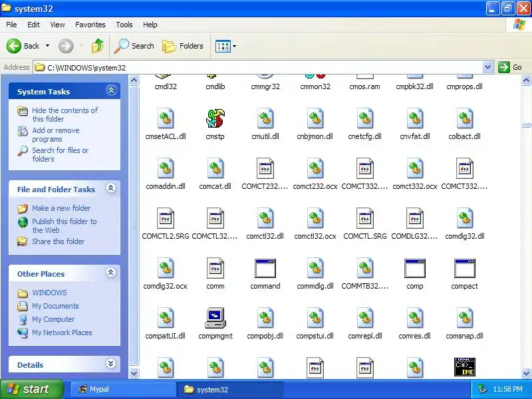The height and width of the screenshot is (399, 532).
Task: Go up one folder level
Action: pos(98,46)
